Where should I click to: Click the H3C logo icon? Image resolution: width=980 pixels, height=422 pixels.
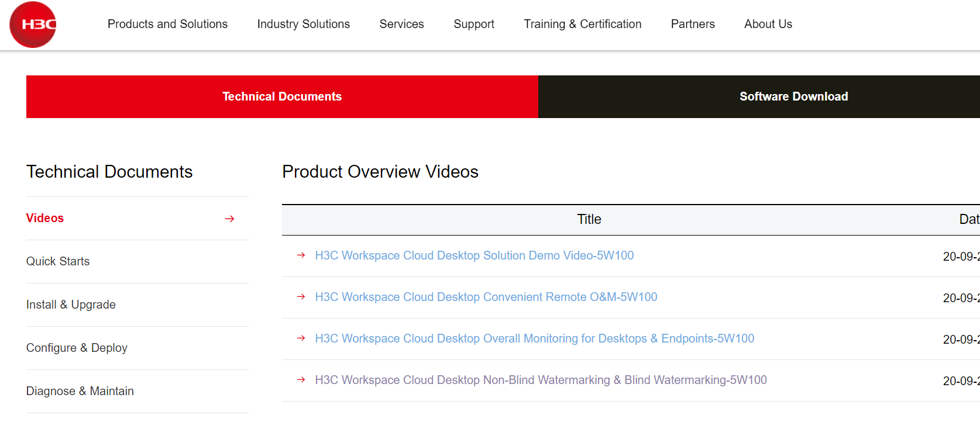(33, 25)
